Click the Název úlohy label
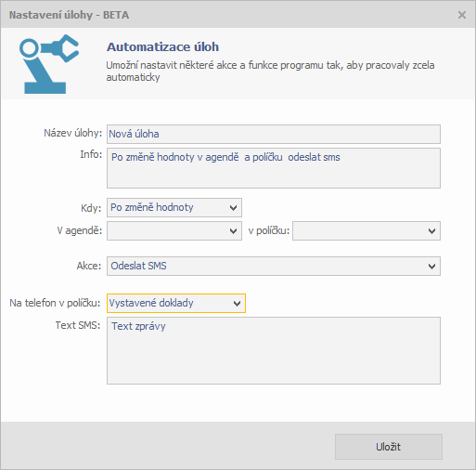 point(73,133)
